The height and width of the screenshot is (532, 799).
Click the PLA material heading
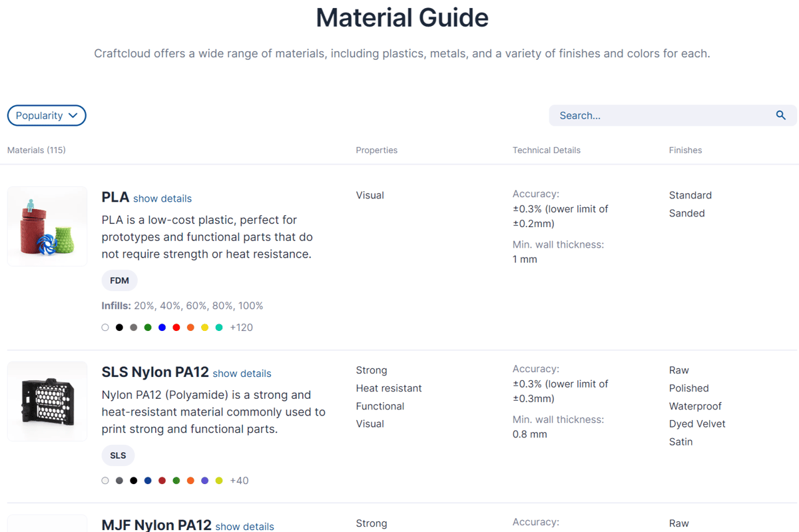pyautogui.click(x=115, y=197)
